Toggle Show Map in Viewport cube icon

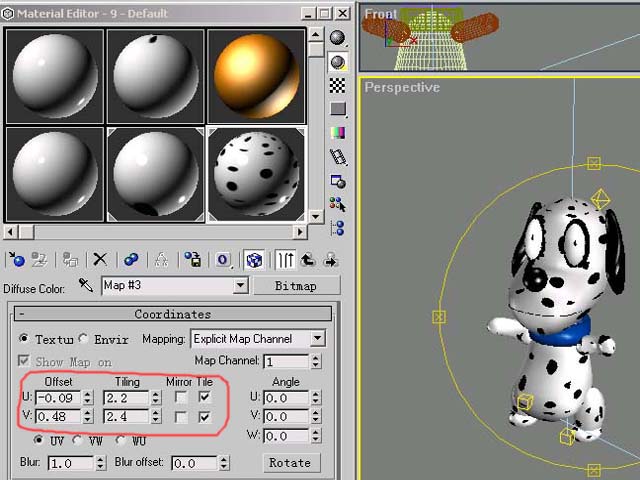pyautogui.click(x=254, y=260)
